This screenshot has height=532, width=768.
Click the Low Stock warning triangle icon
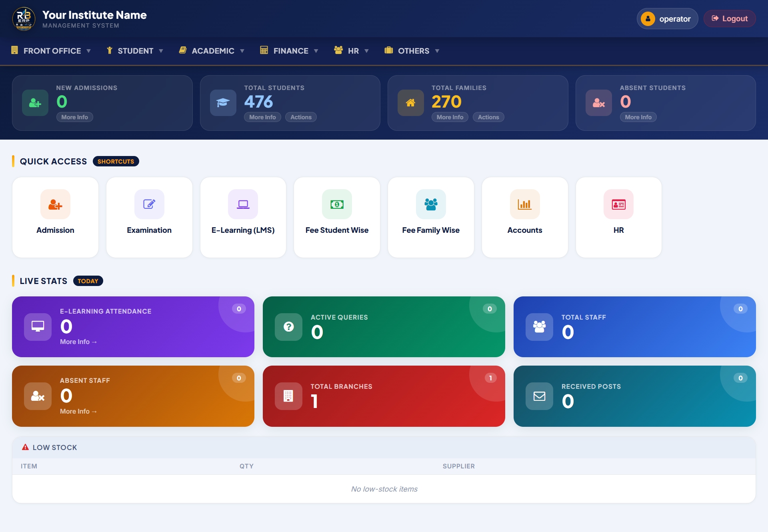(x=25, y=447)
